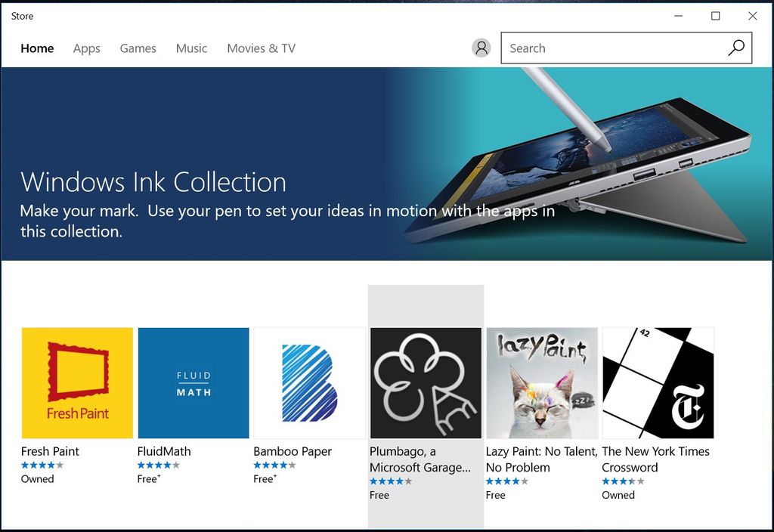774x532 pixels.
Task: Open the user account profile icon
Action: tap(481, 48)
